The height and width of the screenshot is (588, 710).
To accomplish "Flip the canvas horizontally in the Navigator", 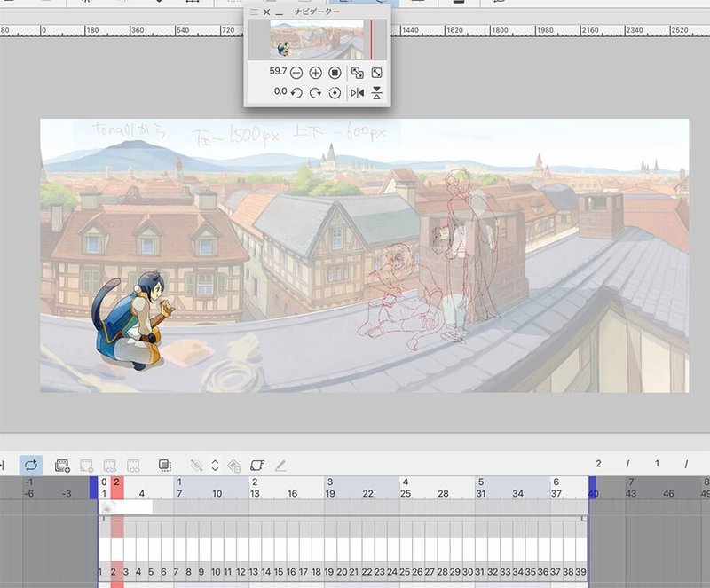I will 358,93.
